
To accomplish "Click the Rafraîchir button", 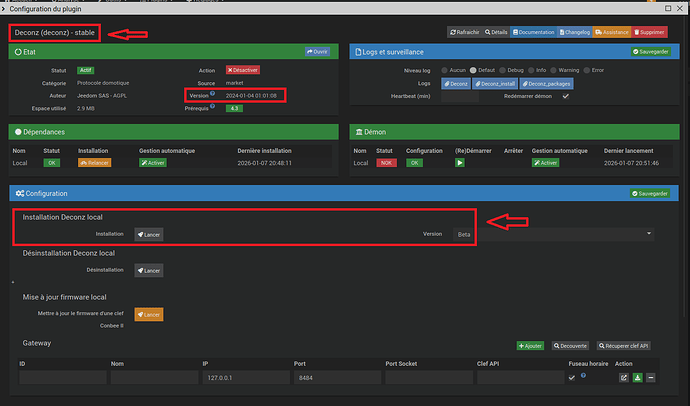I will coord(465,32).
